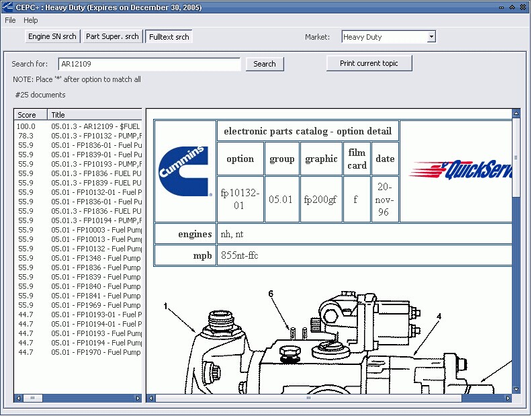Click right arrow of results list horizontal scrollbar

point(138,398)
